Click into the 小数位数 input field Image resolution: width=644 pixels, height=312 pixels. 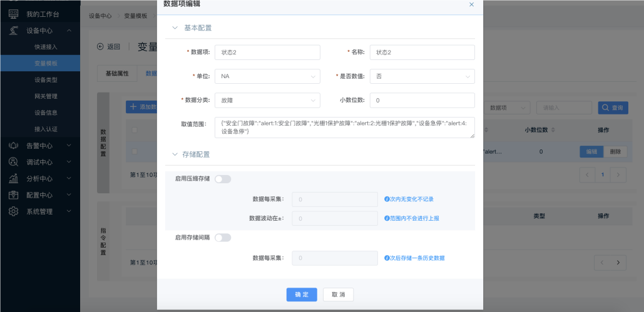(x=422, y=100)
